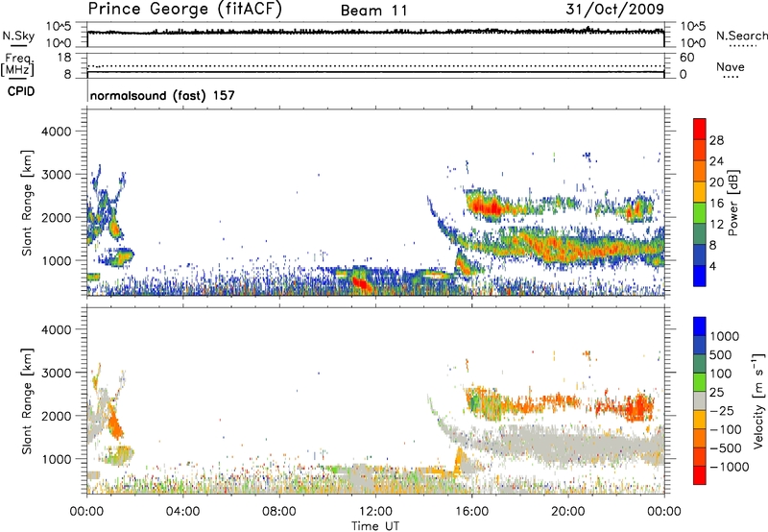
Task: Click the "28" Power colorbar tick value
Action: pyautogui.click(x=716, y=140)
